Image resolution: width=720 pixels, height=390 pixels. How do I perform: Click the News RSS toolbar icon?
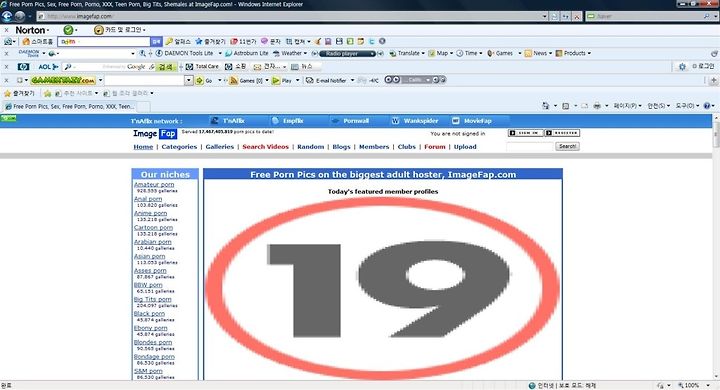tap(528, 53)
